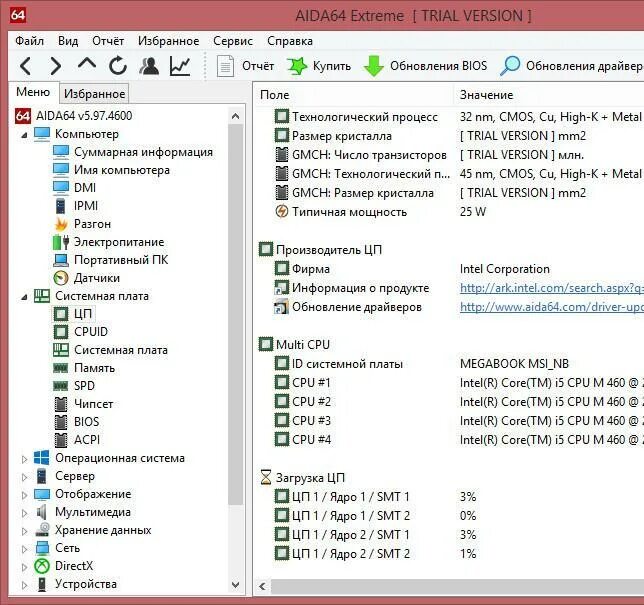Select the ID системной платы row
The height and width of the screenshot is (605, 644).
point(450,363)
